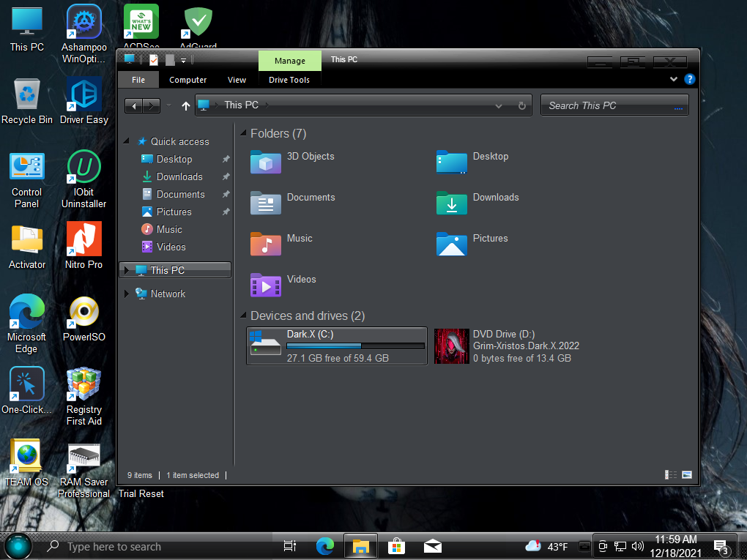
Task: Launch Nitro Pro from the desktop
Action: click(x=83, y=240)
